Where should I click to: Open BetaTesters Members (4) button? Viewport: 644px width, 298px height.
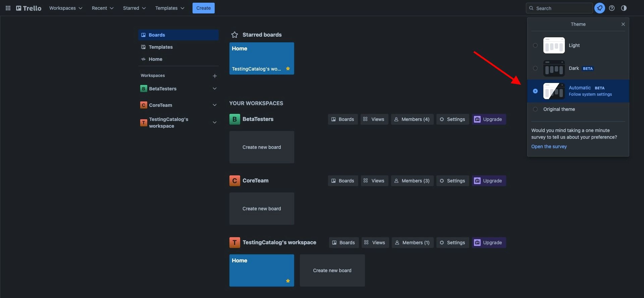tap(412, 119)
